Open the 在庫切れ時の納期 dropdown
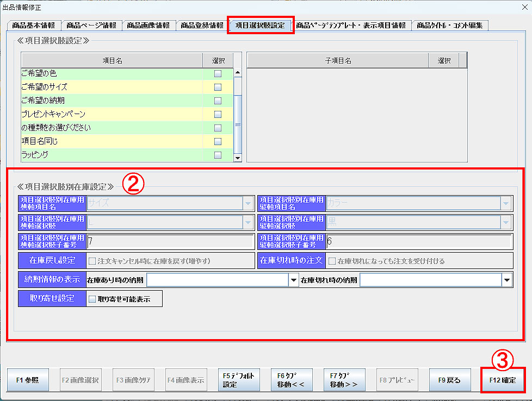 [x=506, y=280]
